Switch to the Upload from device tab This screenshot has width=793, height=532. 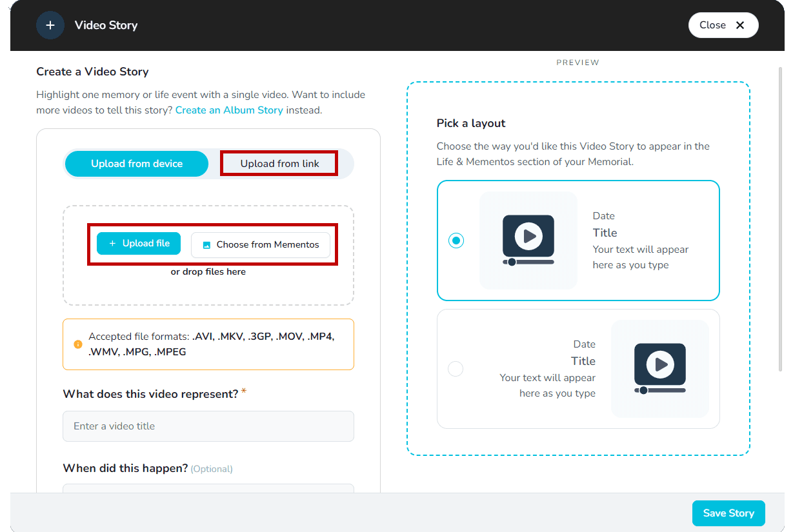point(136,163)
